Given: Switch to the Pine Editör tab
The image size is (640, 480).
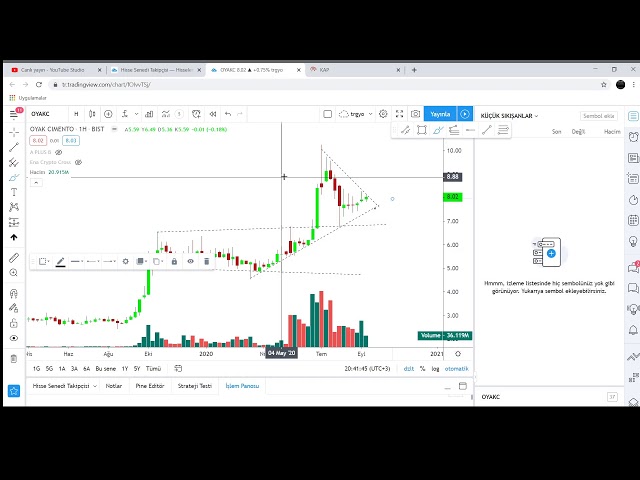Looking at the screenshot, I should click(150, 386).
